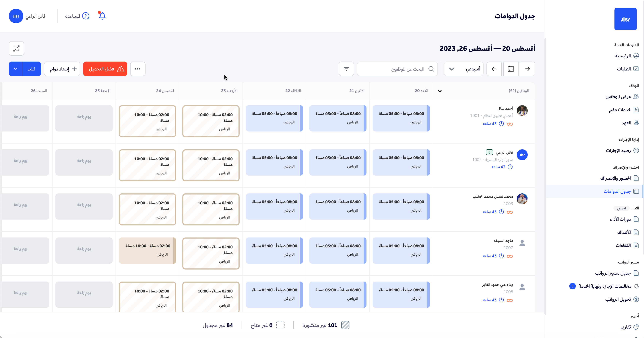Click ماجد السيف Thursday 24 beige shift
Viewport: 644px width, 338px height.
point(148,250)
